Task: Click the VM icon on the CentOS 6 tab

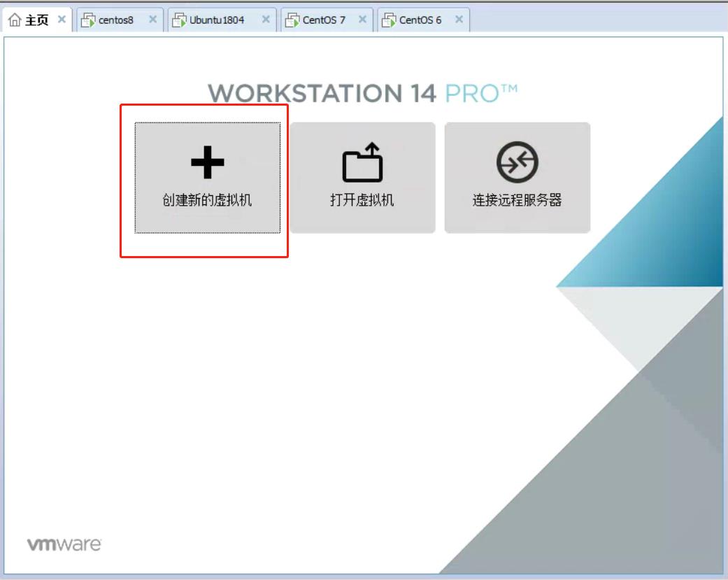Action: coord(389,20)
